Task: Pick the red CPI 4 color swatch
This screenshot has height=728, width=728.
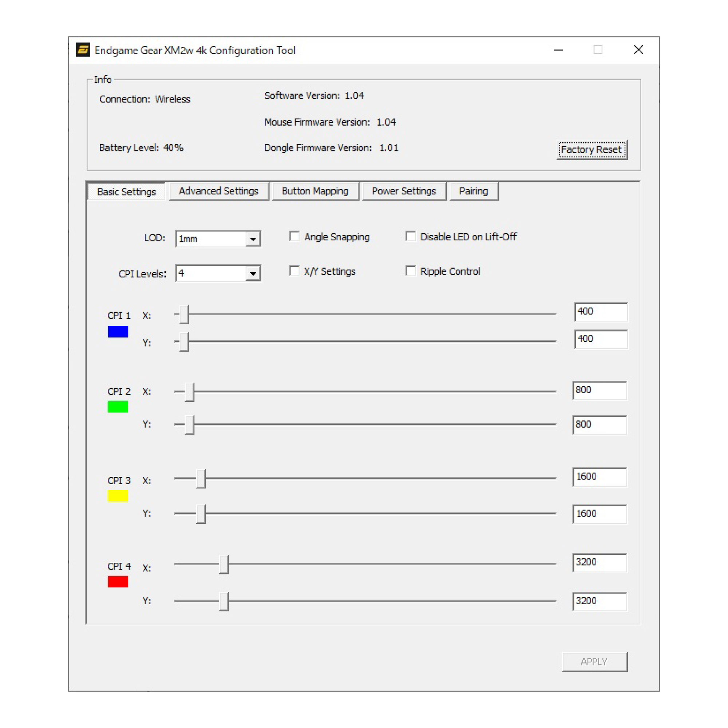Action: pyautogui.click(x=118, y=581)
